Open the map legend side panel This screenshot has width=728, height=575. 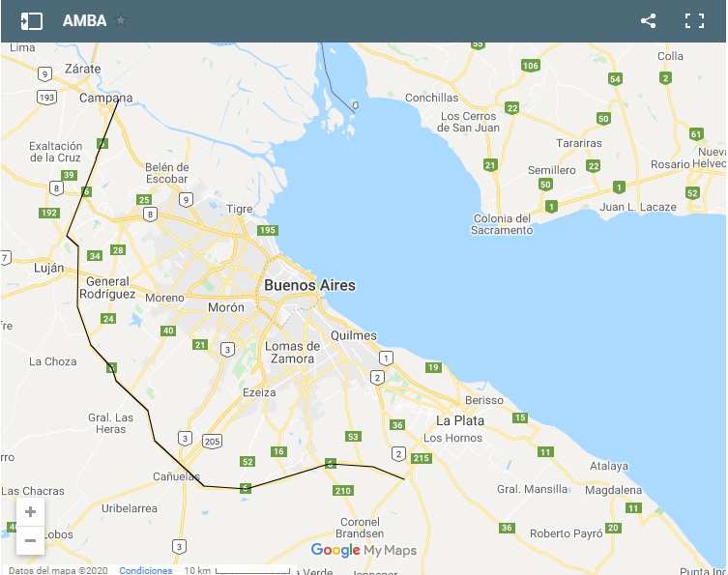point(32,21)
